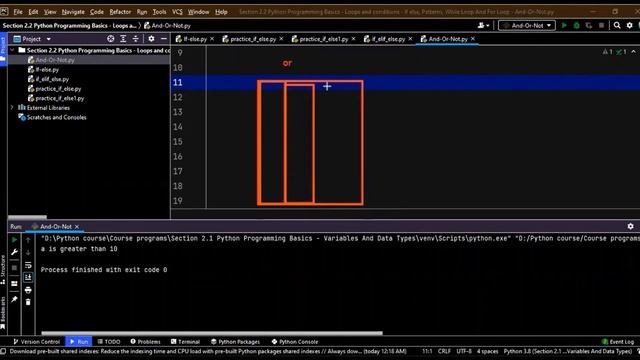Select opened file locator icon in Project panel
Viewport: 640px width, 360px height.
[x=111, y=39]
